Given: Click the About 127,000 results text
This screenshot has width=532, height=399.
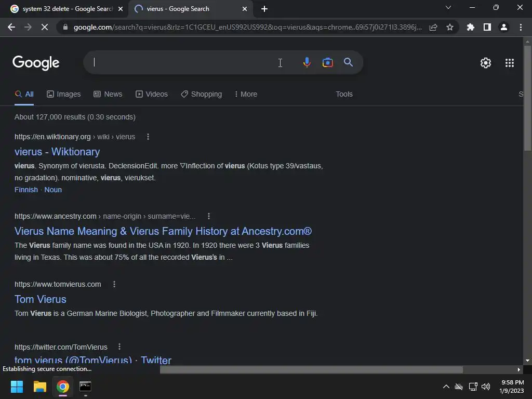Looking at the screenshot, I should tap(75, 117).
